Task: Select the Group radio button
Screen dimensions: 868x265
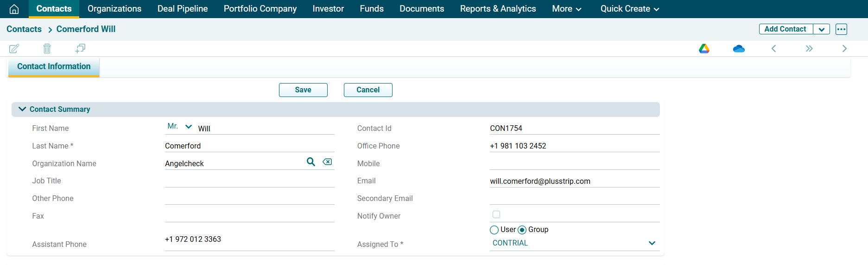Action: [x=522, y=230]
